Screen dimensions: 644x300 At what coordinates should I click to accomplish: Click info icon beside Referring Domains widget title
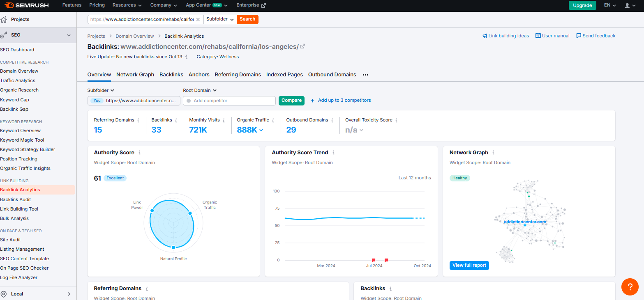pos(147,289)
